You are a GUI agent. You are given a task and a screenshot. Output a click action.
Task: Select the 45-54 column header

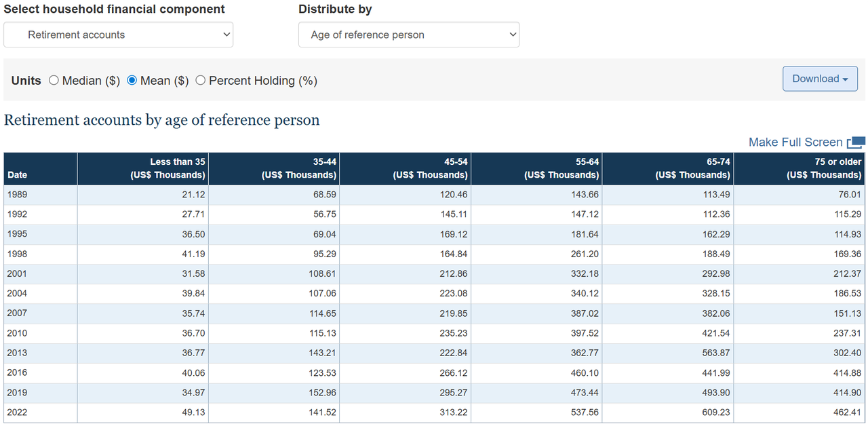pyautogui.click(x=430, y=168)
